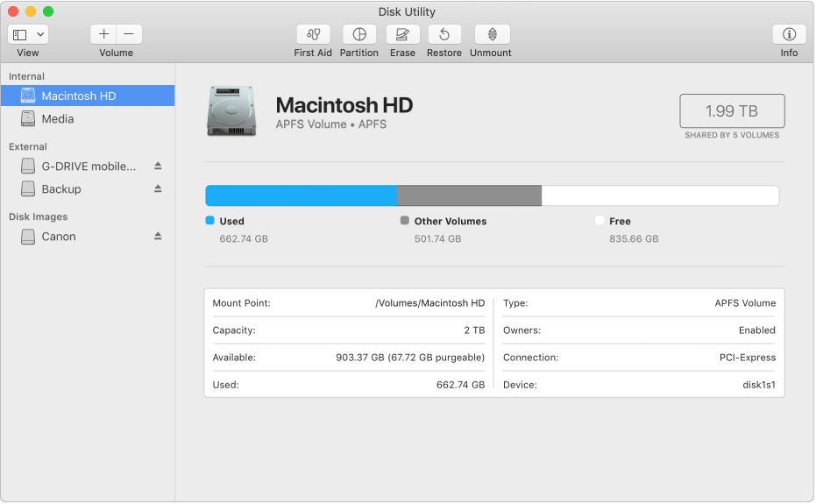Screen dimensions: 816x504
Task: Select the G-DRIVE mobile external disk
Action: tap(88, 166)
